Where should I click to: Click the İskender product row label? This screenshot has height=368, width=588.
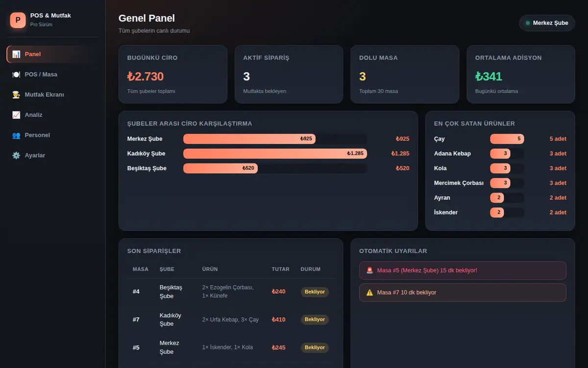(446, 212)
